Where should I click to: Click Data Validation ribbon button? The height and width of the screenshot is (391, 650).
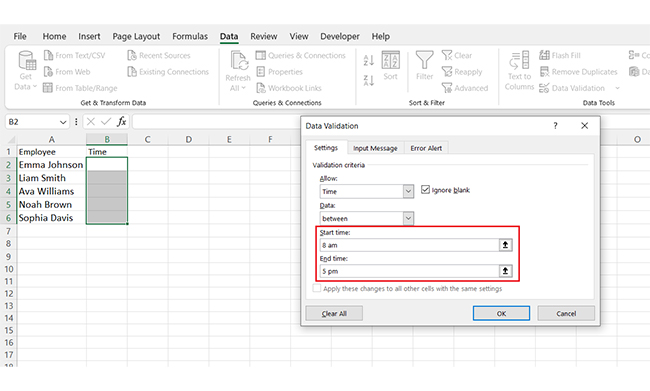pyautogui.click(x=572, y=88)
